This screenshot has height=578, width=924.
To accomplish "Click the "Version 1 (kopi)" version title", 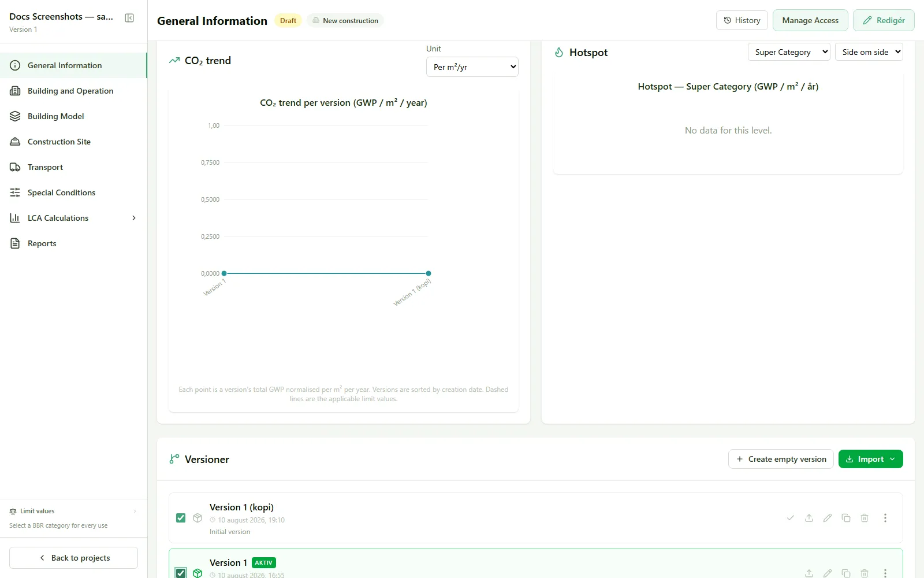I will click(241, 507).
